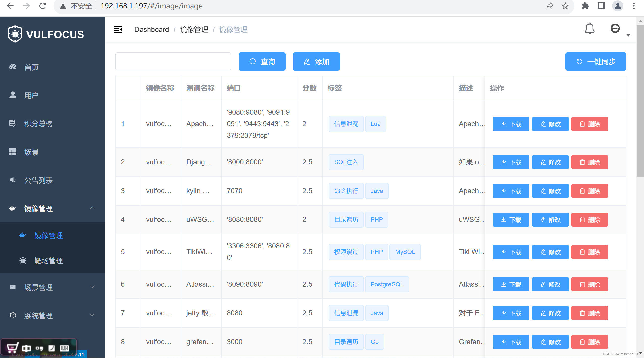
Task: Select the 首页 home icon in sidebar
Action: point(13,67)
